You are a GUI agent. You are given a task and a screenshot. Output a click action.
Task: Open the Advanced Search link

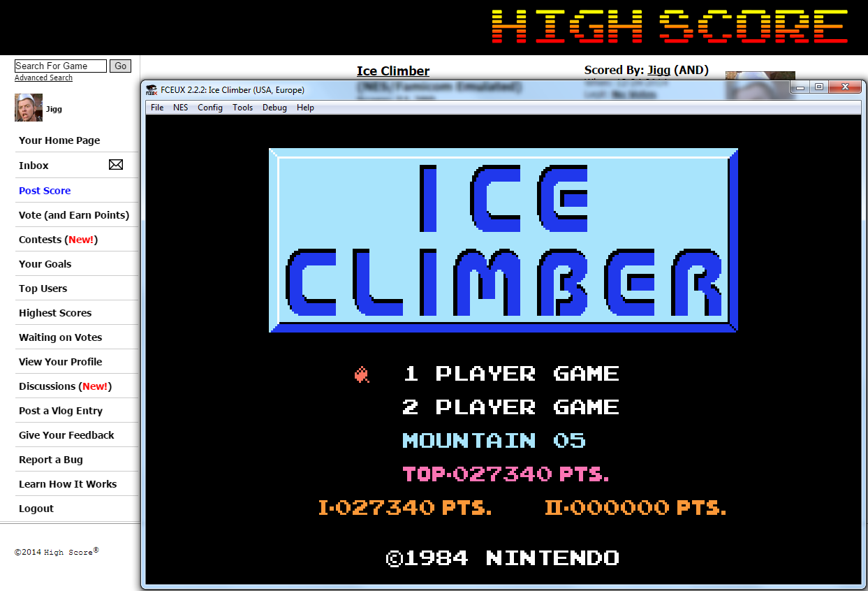43,78
